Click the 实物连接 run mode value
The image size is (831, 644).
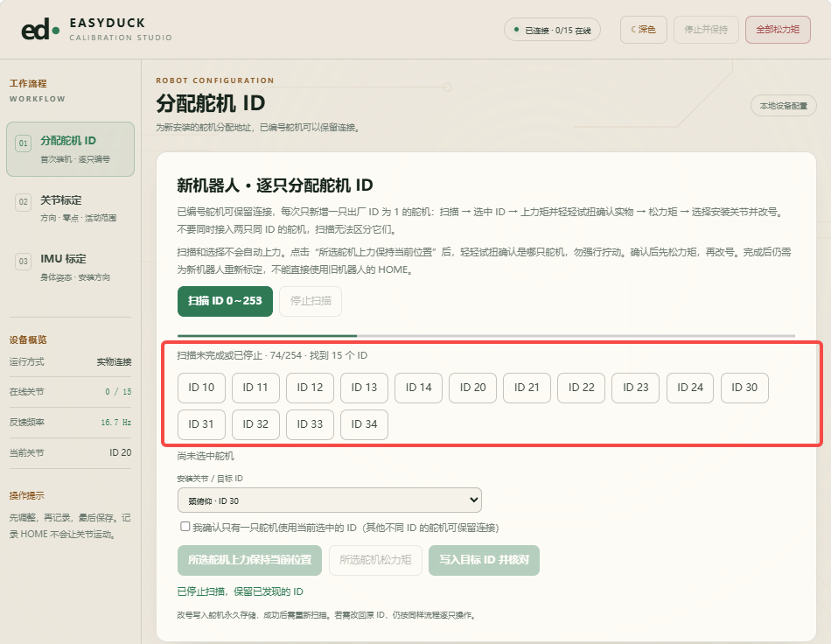(x=114, y=362)
